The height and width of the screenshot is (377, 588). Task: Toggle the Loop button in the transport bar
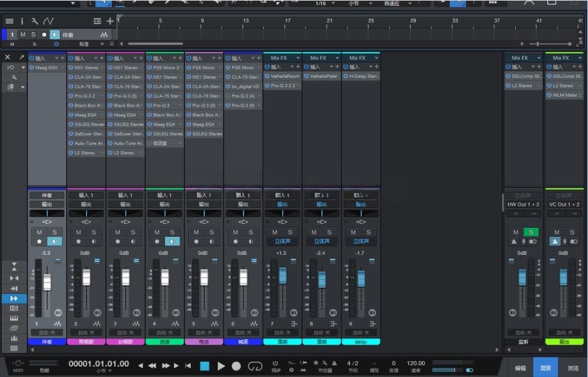click(255, 366)
